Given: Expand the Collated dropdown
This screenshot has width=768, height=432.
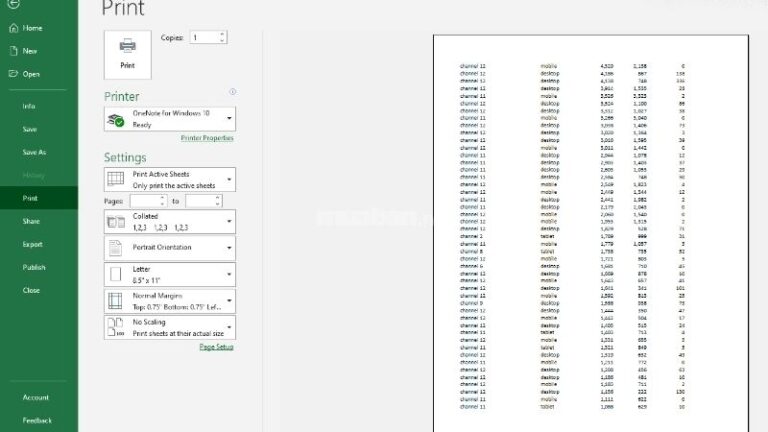Looking at the screenshot, I should (x=169, y=221).
